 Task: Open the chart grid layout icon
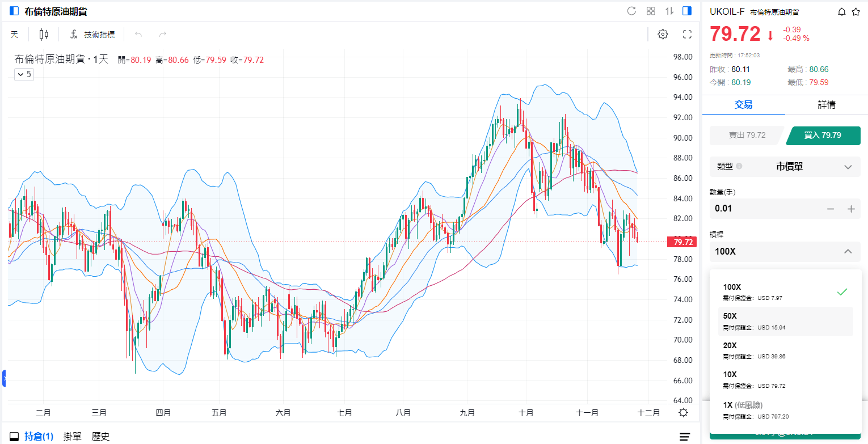pos(651,11)
